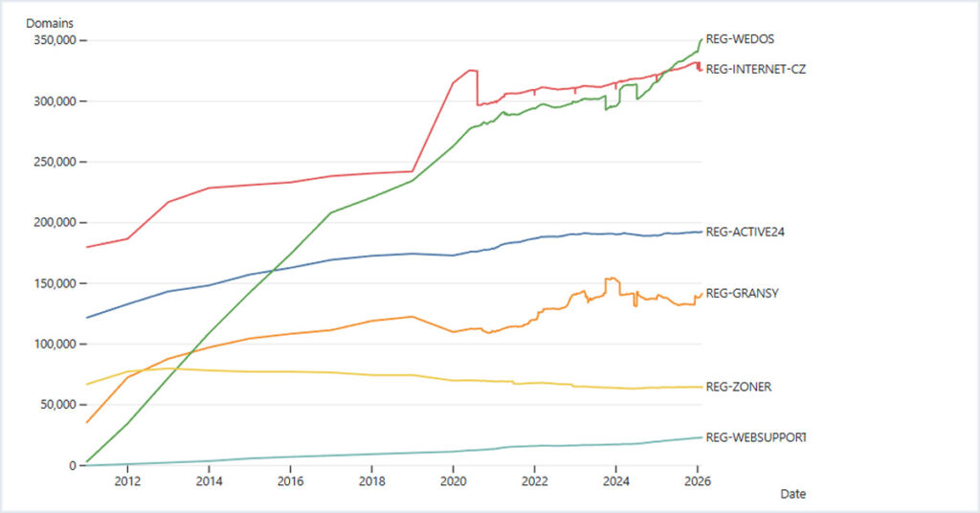Select the 200,000 value on the y-axis
Screen dimensions: 980x513
point(53,222)
